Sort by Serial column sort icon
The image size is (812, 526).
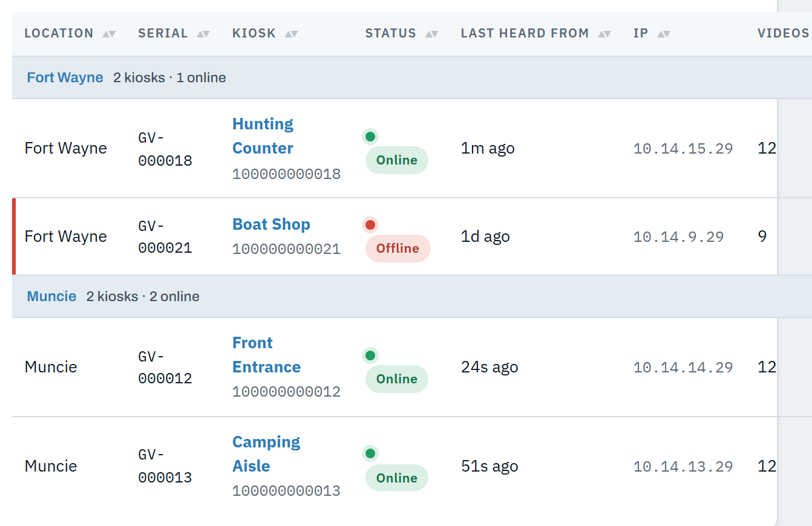tap(203, 34)
